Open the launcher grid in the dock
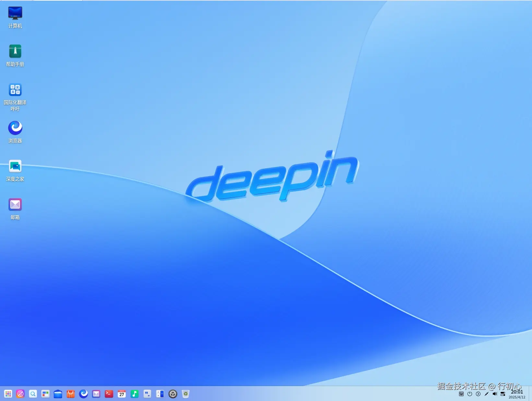The image size is (532, 401). tap(8, 394)
